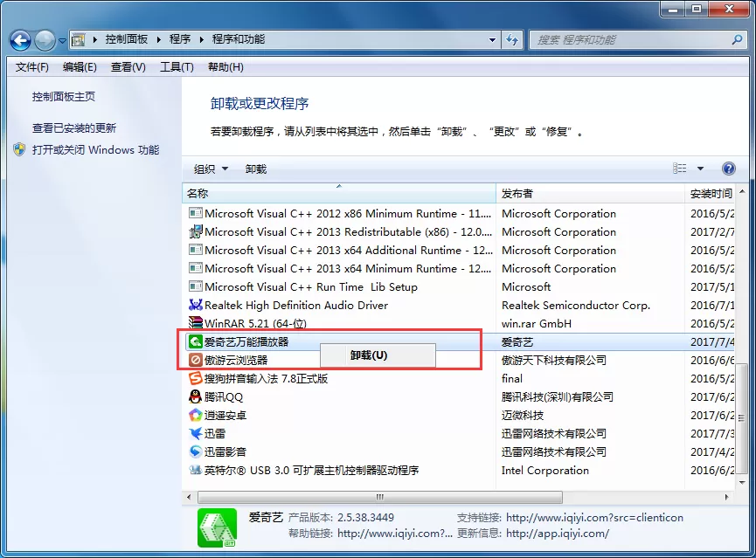Refresh the Programs and Features view
This screenshot has height=558, width=756.
(512, 39)
